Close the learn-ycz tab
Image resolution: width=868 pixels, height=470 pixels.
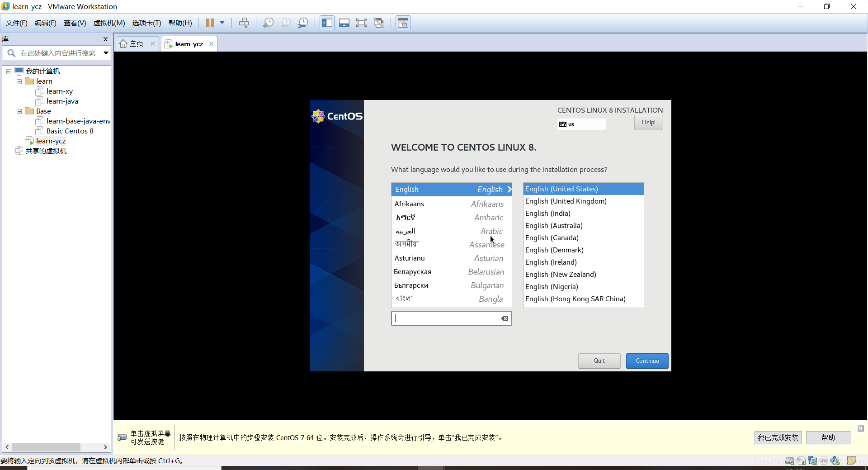(211, 44)
